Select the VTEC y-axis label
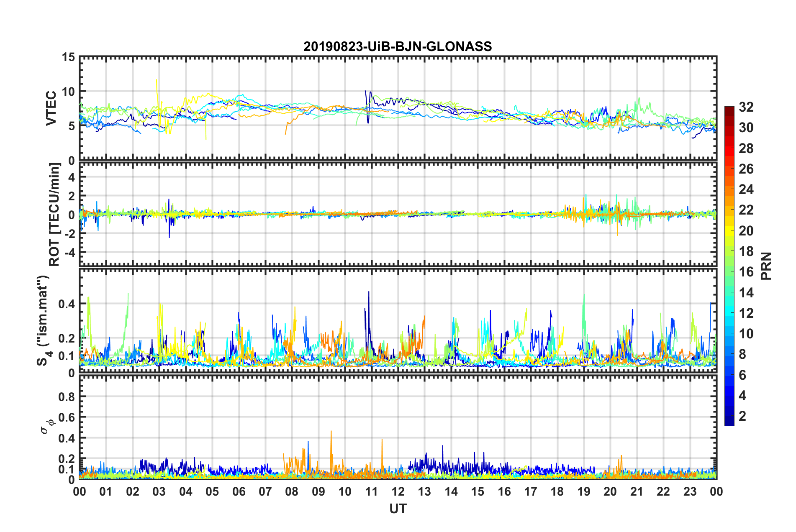Screen dimensions: 796x532 51,108
